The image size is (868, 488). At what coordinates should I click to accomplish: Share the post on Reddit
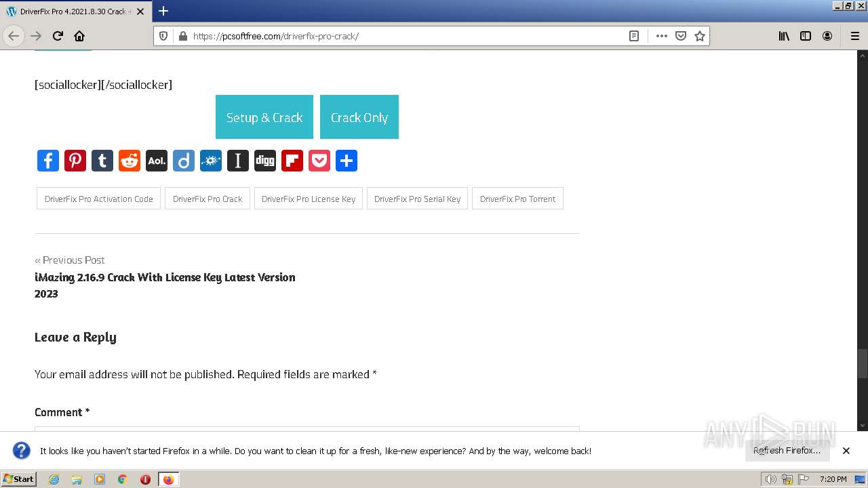point(130,161)
